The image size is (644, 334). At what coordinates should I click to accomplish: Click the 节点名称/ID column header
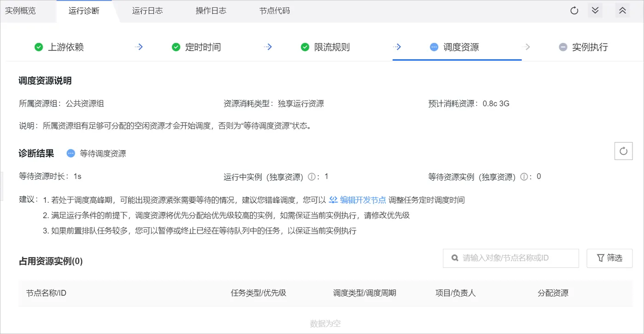(46, 293)
